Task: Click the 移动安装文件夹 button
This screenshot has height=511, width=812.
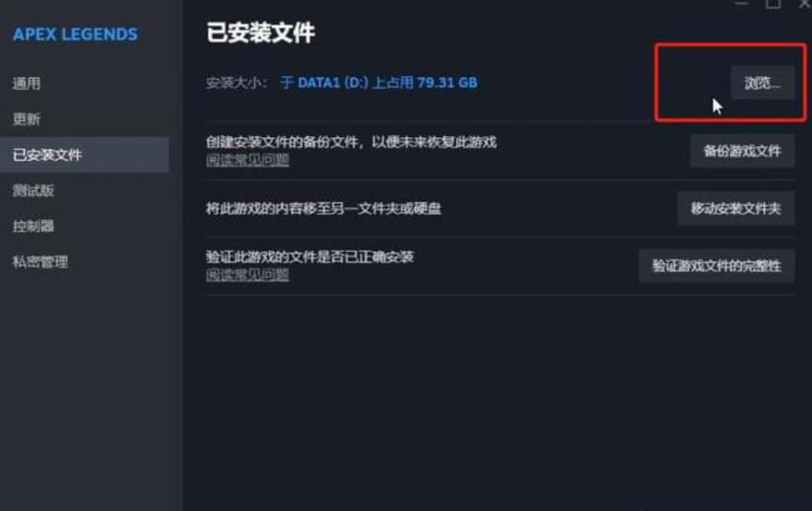Action: pyautogui.click(x=736, y=208)
